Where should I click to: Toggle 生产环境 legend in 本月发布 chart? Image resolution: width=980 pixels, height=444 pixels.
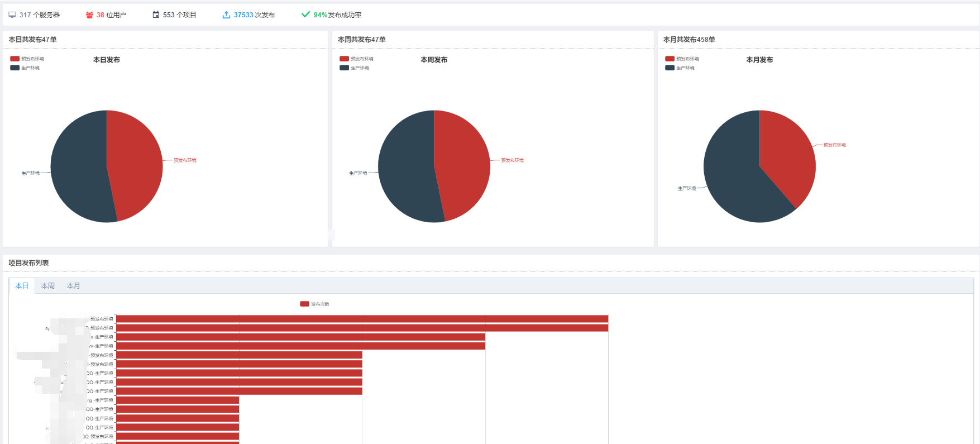pyautogui.click(x=680, y=68)
